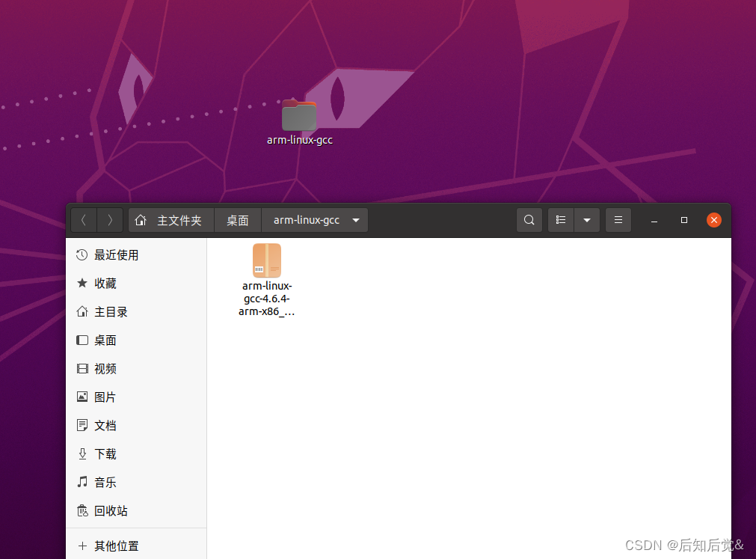Click the plus icon beside 其他位置
Screen dimensions: 756x559
pyautogui.click(x=82, y=546)
